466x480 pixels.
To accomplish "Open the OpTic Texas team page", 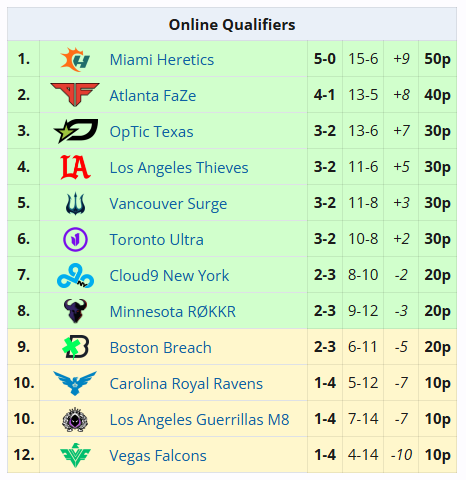I will click(x=151, y=132).
